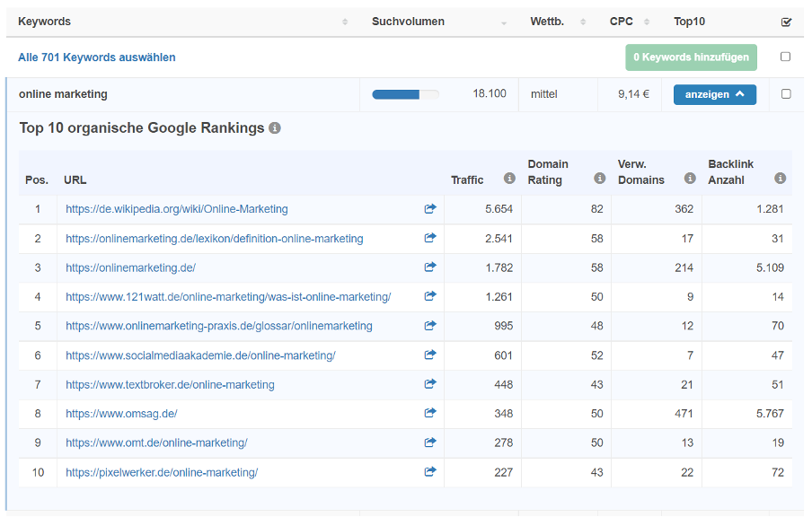Click info icon beside Top 10 organische heading

point(275,128)
